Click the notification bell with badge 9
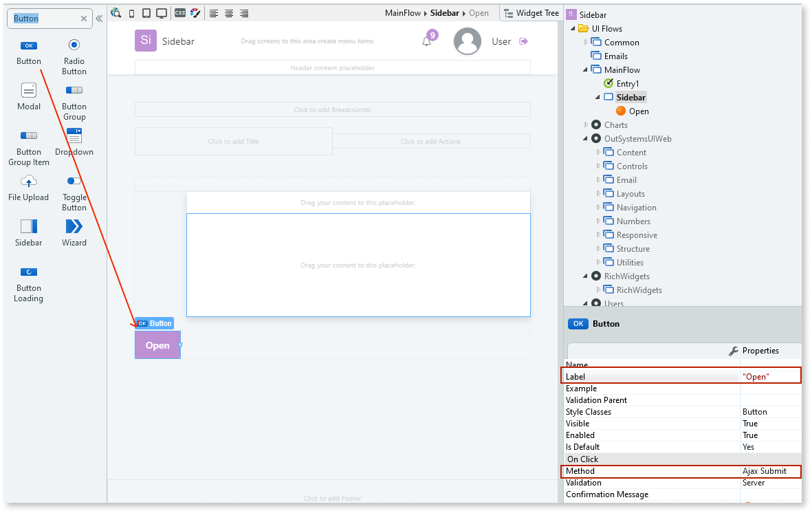812x513 pixels. click(x=426, y=41)
